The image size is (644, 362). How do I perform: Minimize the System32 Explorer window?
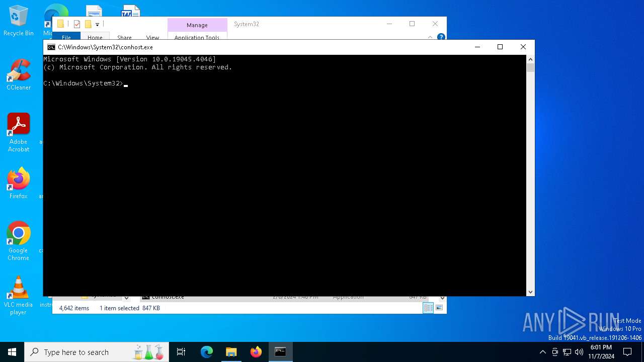[x=389, y=24]
